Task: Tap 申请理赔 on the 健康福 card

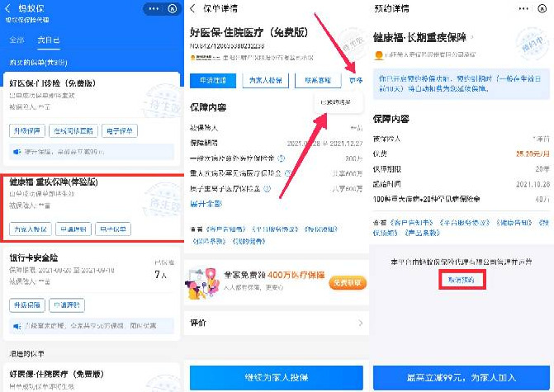Action: [x=73, y=229]
